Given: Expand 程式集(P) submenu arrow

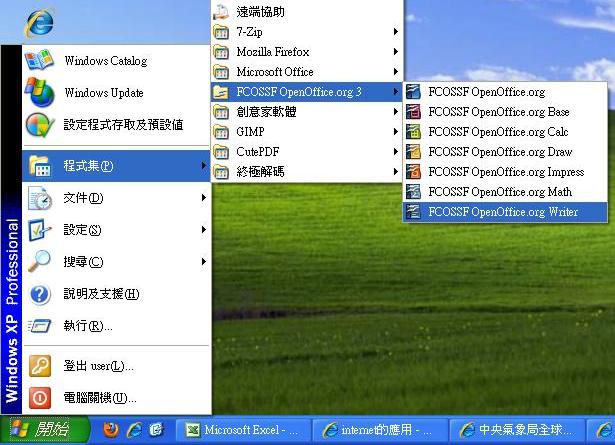Looking at the screenshot, I should pyautogui.click(x=204, y=166).
